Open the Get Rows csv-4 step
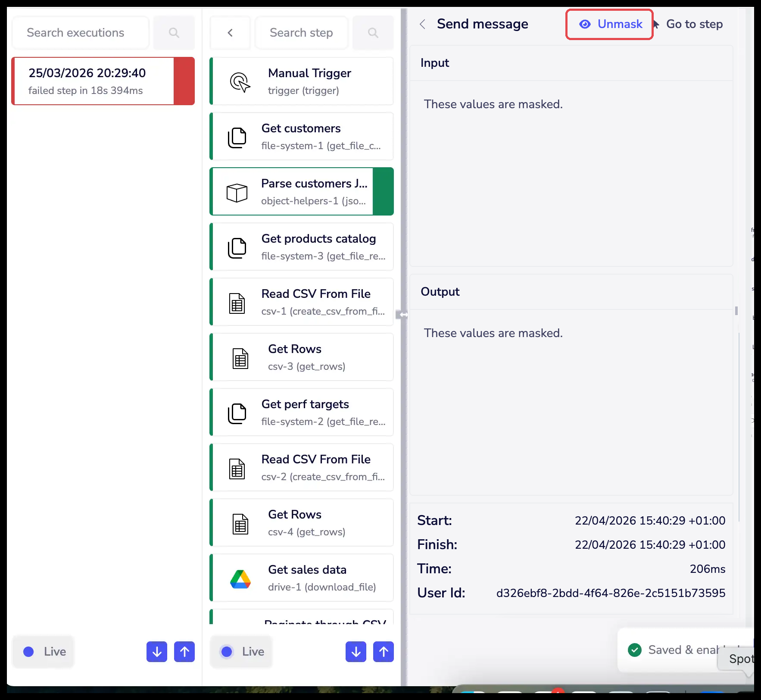Screen dimensions: 761x700 pyautogui.click(x=302, y=522)
